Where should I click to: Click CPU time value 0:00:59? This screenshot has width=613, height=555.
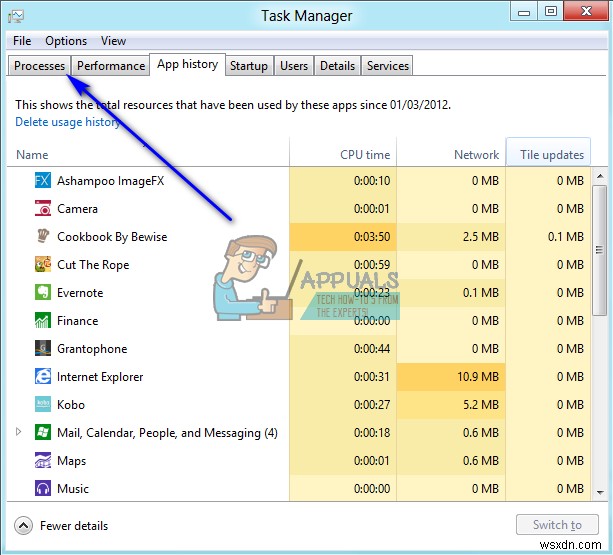click(x=372, y=265)
